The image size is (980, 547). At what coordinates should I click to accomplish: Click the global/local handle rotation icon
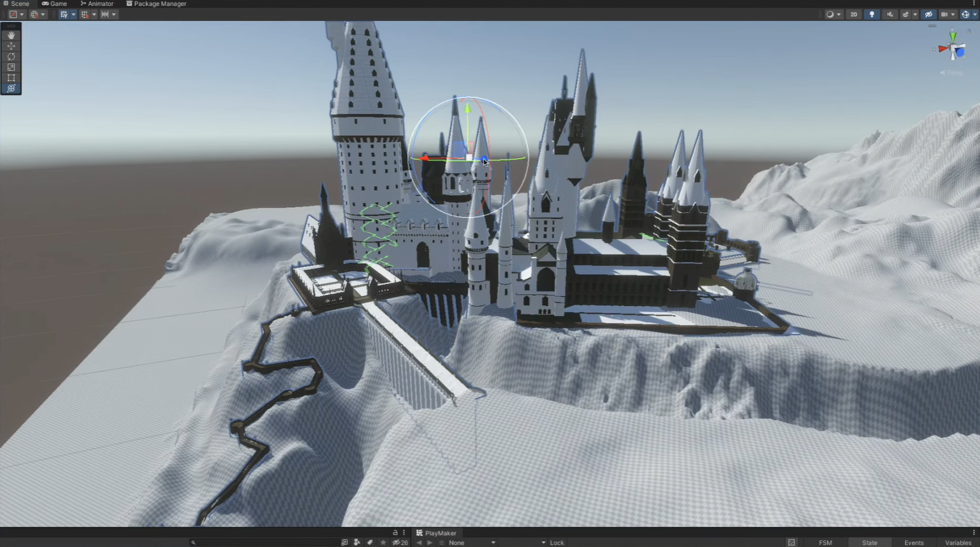coord(34,15)
